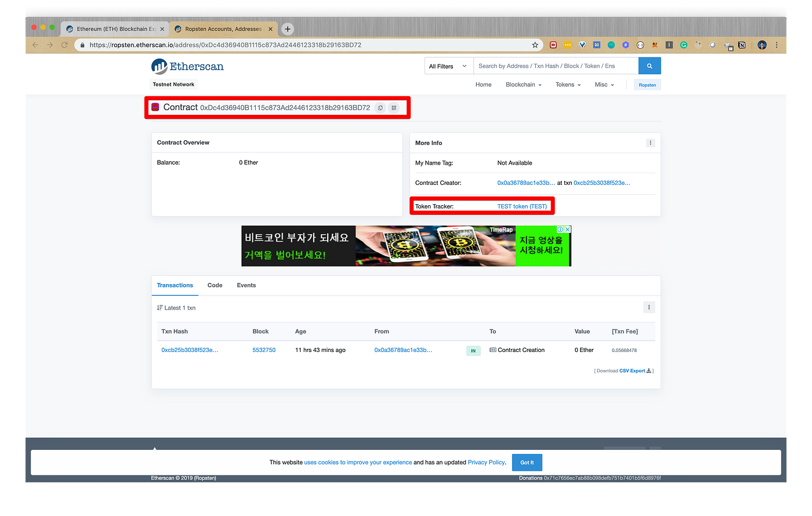Click the blue search magnifier button
The image size is (812, 516).
pos(650,66)
